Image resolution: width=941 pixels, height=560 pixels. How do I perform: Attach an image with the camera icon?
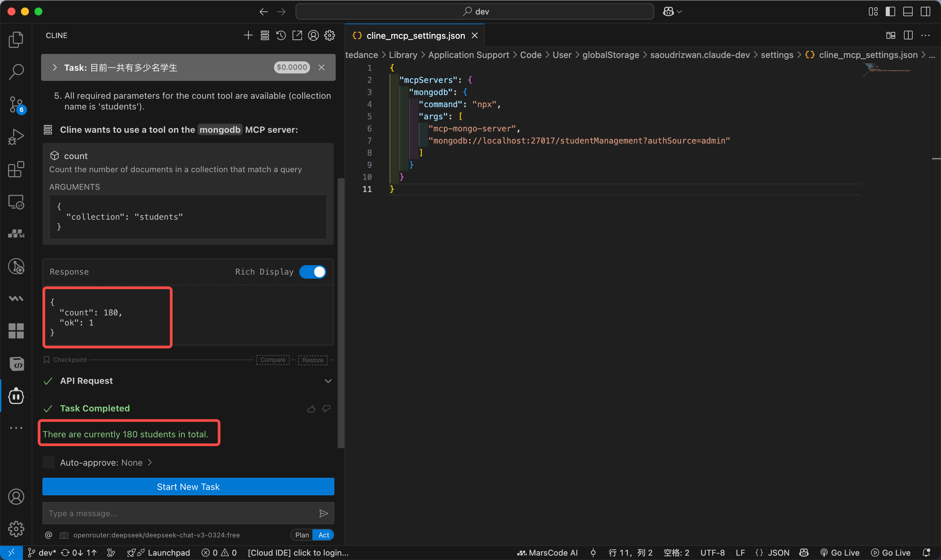[x=64, y=535]
